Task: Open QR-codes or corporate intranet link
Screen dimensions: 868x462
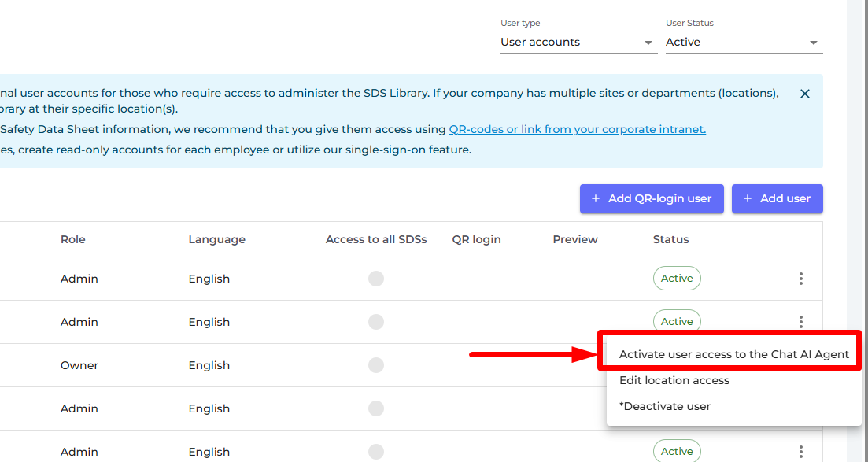Action: (x=577, y=129)
